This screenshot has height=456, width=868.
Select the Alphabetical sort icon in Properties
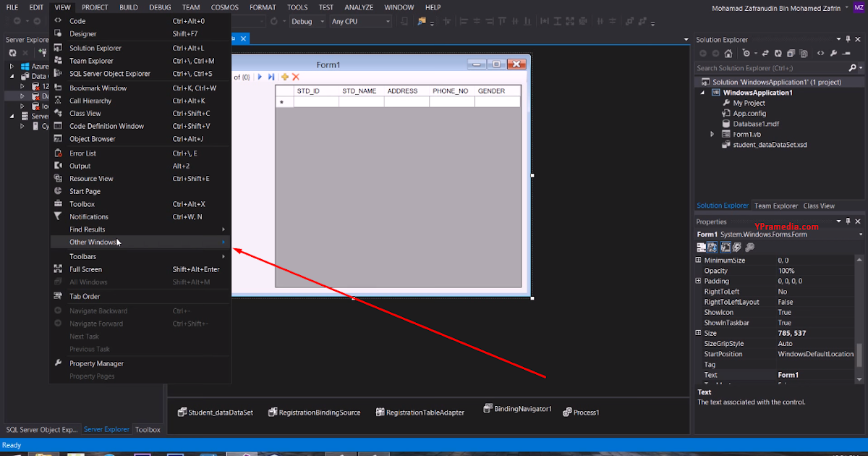coord(713,246)
